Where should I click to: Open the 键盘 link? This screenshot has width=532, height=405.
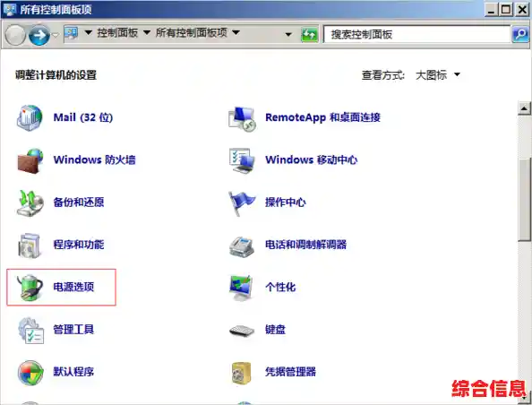(275, 330)
